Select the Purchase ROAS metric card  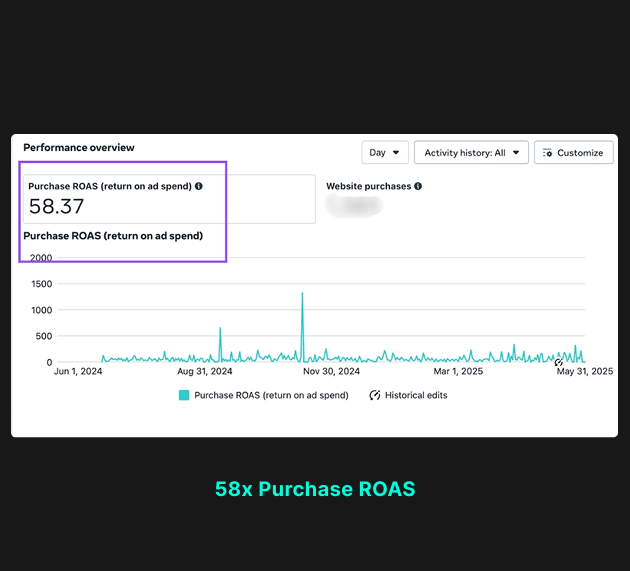[x=170, y=200]
